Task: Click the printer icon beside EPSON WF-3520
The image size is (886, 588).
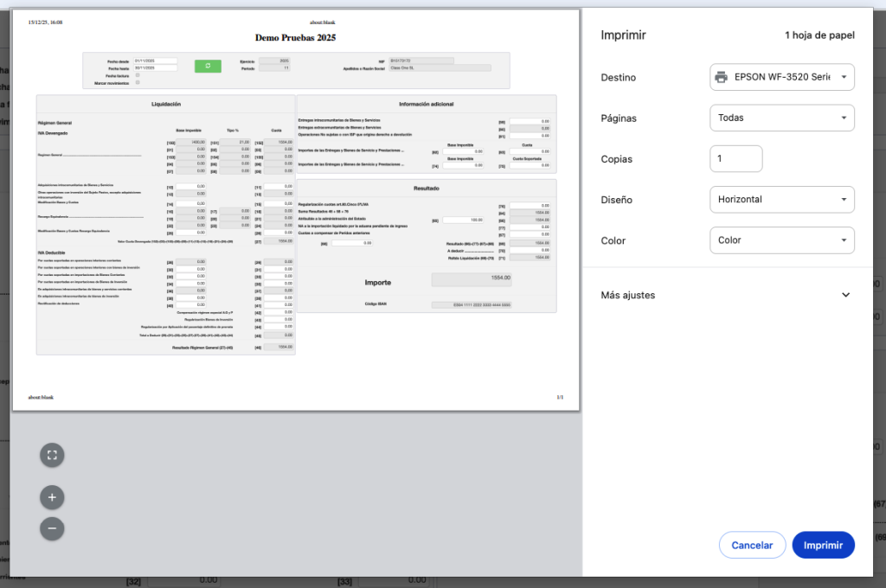Action: (x=721, y=77)
